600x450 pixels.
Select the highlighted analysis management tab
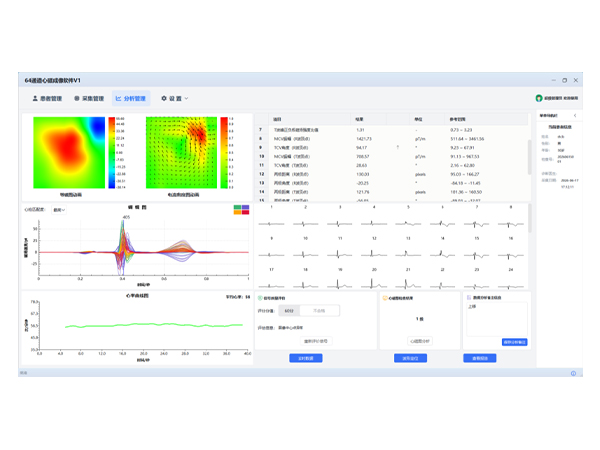tap(131, 98)
